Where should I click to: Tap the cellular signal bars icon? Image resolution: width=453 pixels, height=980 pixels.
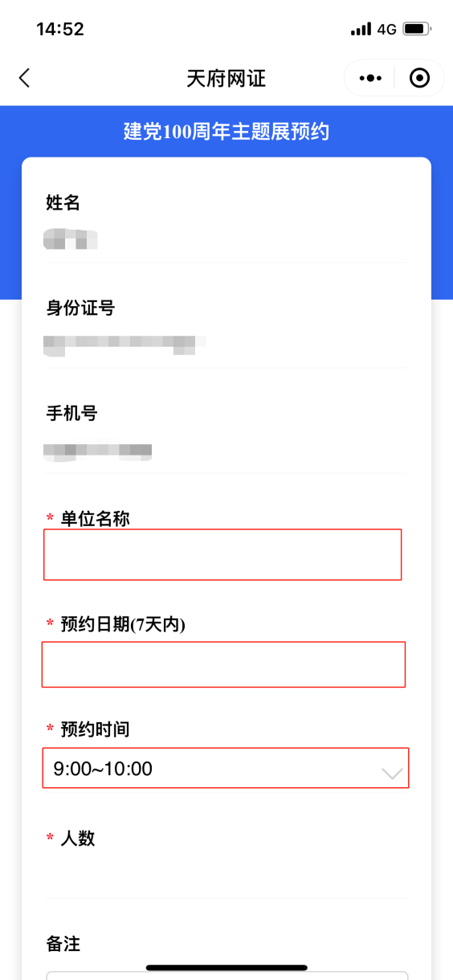[x=361, y=29]
